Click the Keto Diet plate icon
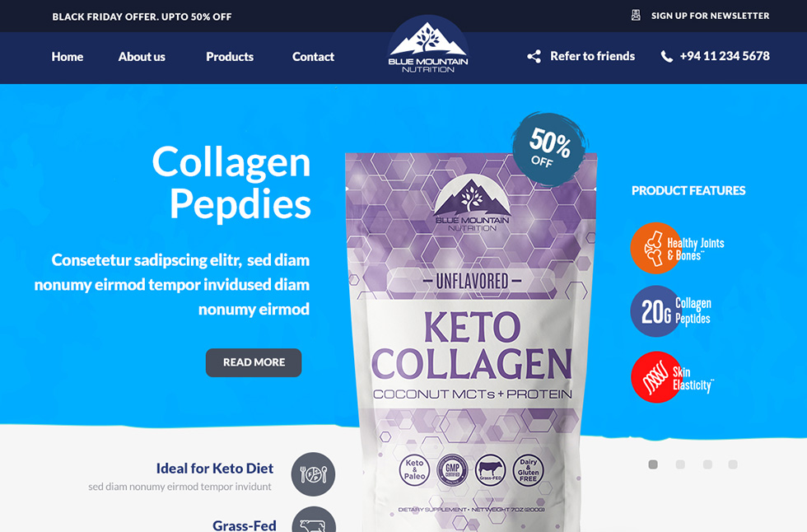 tap(314, 474)
